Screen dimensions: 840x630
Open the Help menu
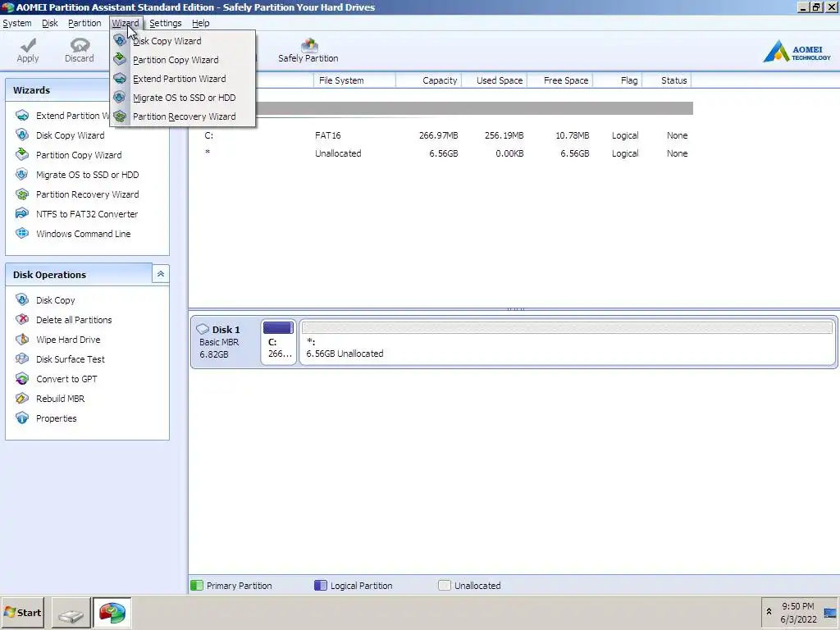pos(201,23)
